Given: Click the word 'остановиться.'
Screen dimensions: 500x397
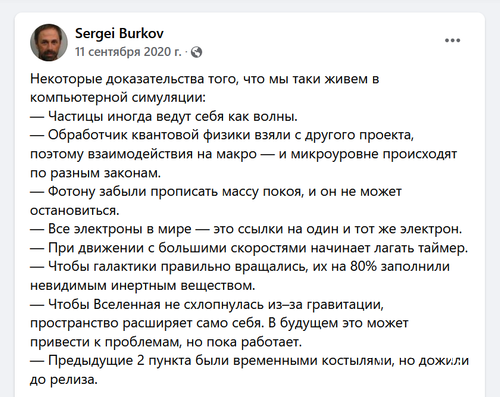Looking at the screenshot, I should coord(75,210).
